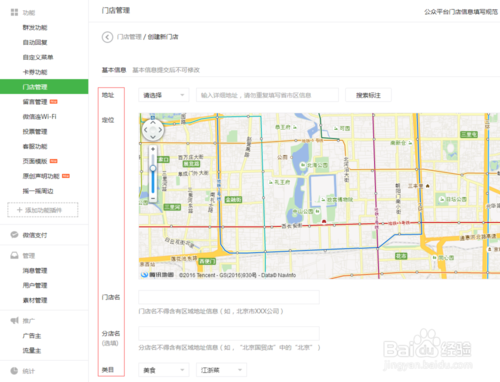Click the 三里屯 label on the map

pyautogui.click(x=469, y=134)
